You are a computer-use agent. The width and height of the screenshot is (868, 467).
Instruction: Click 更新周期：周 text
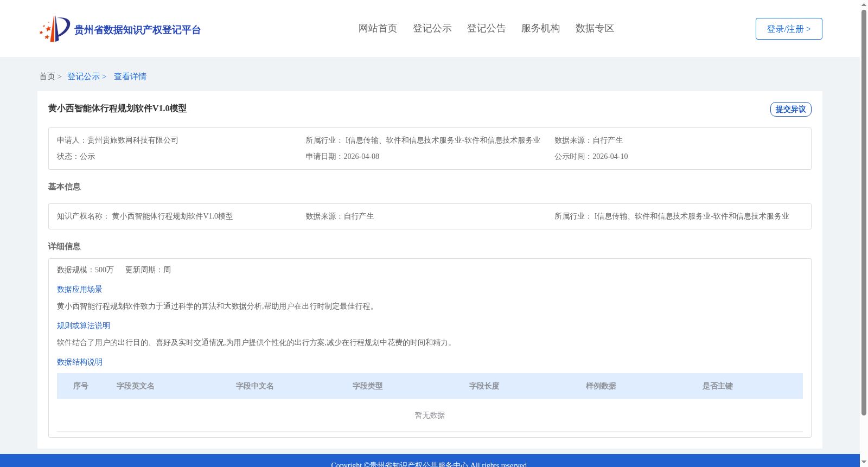tap(148, 270)
